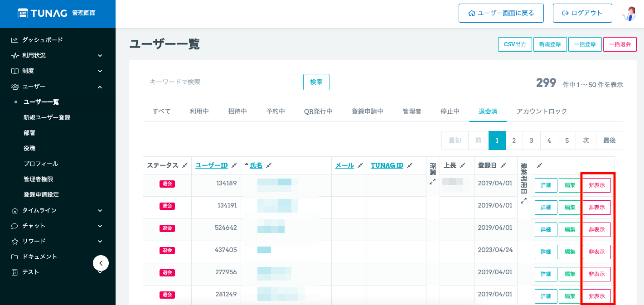Jump to the 最後 page
Image resolution: width=644 pixels, height=305 pixels.
tap(610, 140)
